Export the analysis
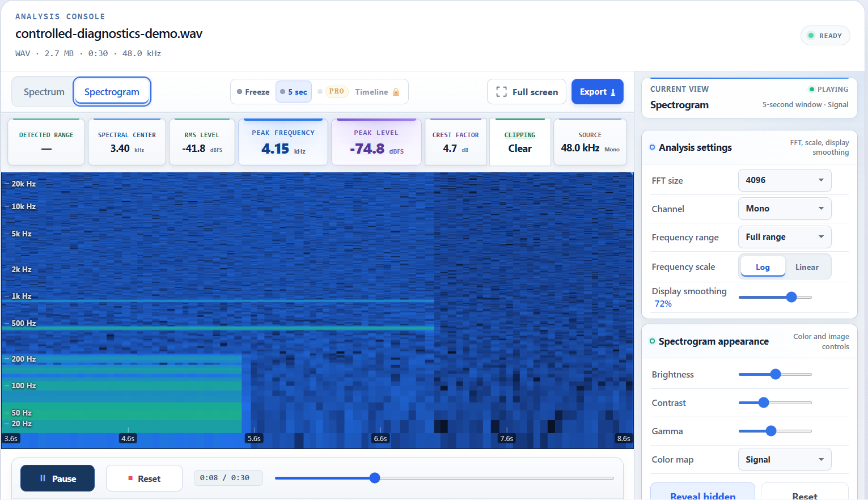 598,92
